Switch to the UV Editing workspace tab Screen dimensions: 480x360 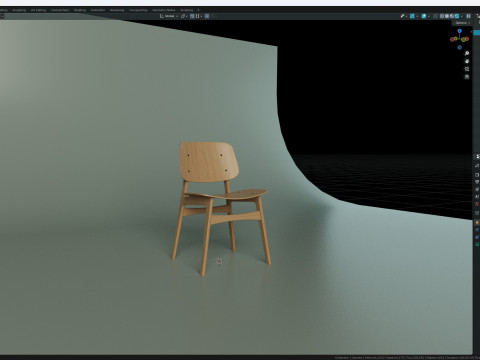coord(38,10)
